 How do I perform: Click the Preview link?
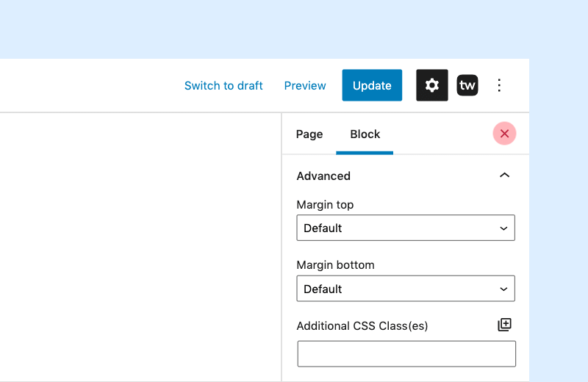[305, 85]
